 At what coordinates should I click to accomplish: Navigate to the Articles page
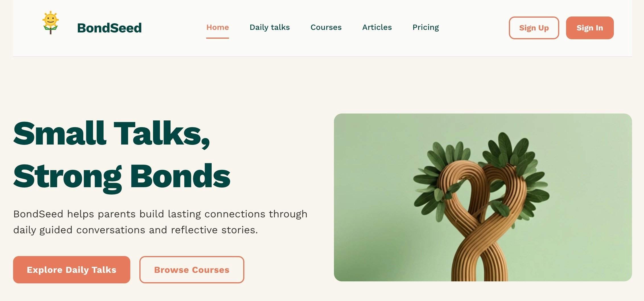(377, 27)
